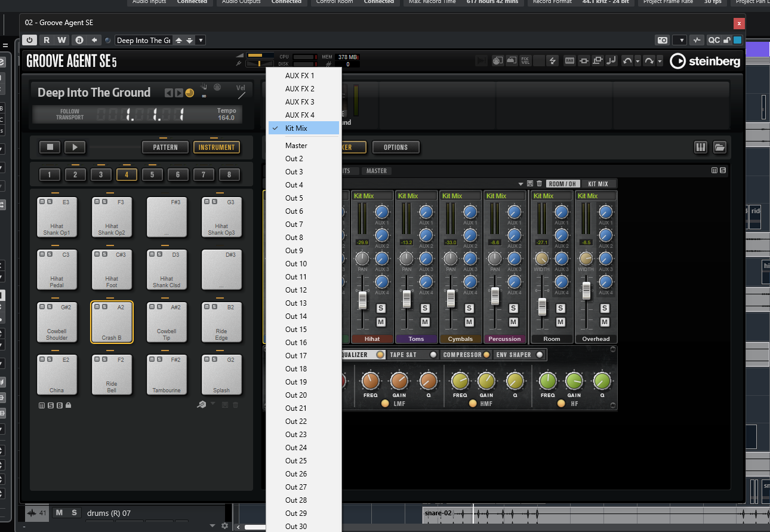Image resolution: width=770 pixels, height=532 pixels.
Task: Trigger the Crash B pad
Action: pyautogui.click(x=112, y=322)
